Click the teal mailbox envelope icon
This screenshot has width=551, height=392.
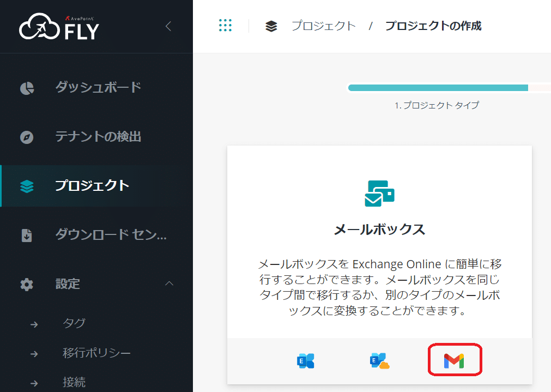click(x=379, y=194)
